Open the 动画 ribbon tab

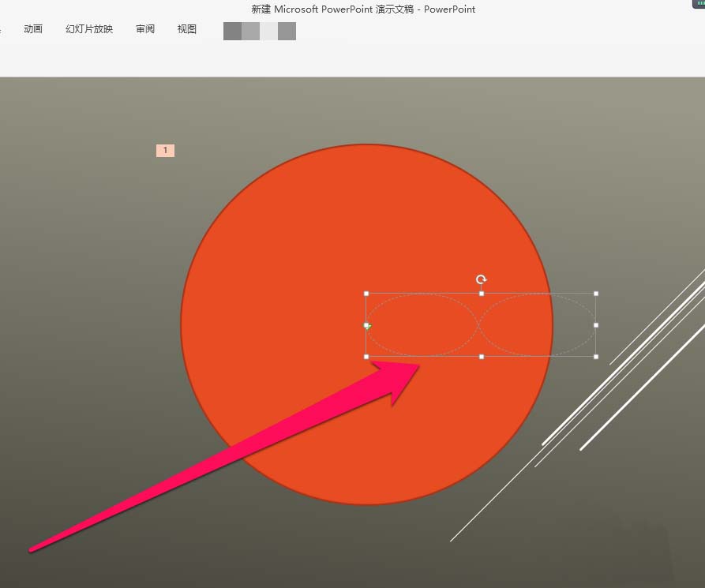33,29
